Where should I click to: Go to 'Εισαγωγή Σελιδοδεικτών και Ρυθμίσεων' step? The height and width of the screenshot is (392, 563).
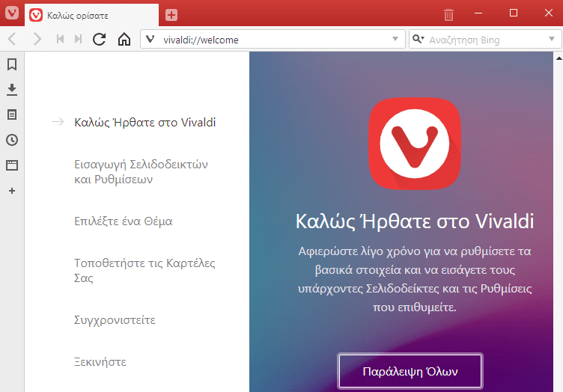[x=141, y=172]
